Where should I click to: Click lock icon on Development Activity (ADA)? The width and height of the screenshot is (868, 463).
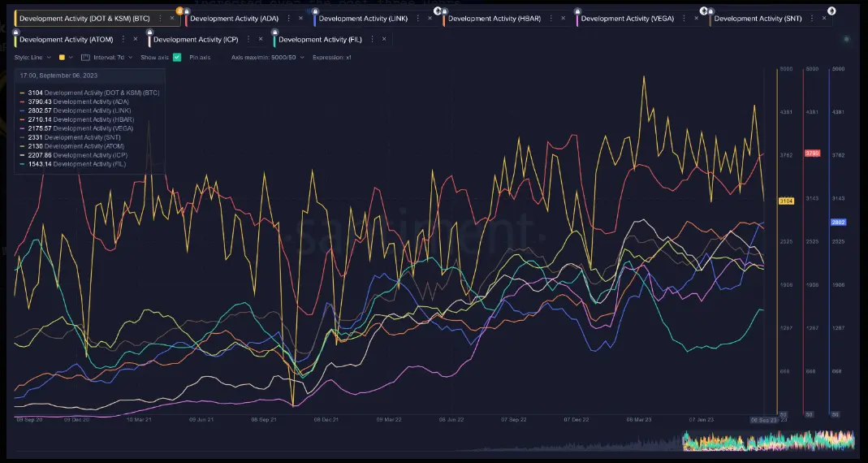[187, 11]
